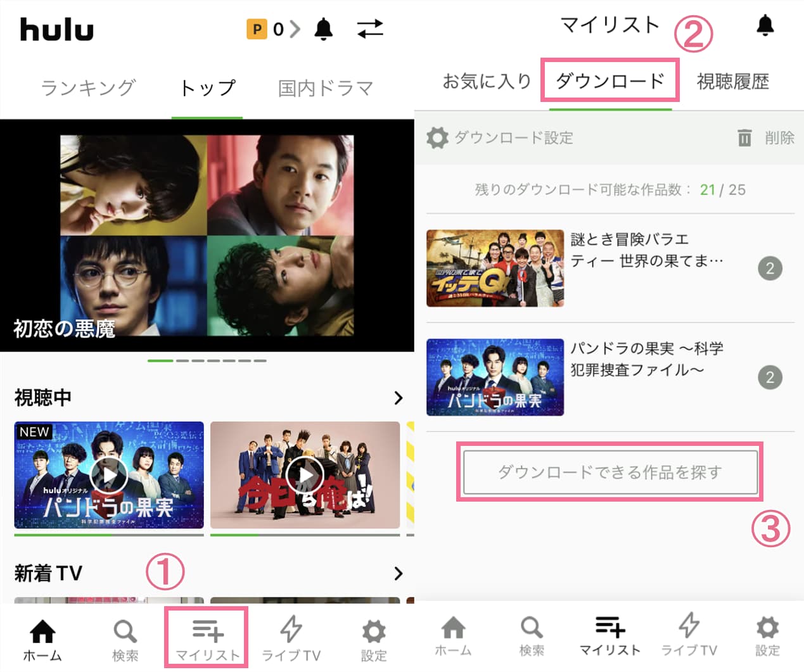This screenshot has width=804, height=672.
Task: Switch to the ダウンロード tab
Action: [609, 81]
